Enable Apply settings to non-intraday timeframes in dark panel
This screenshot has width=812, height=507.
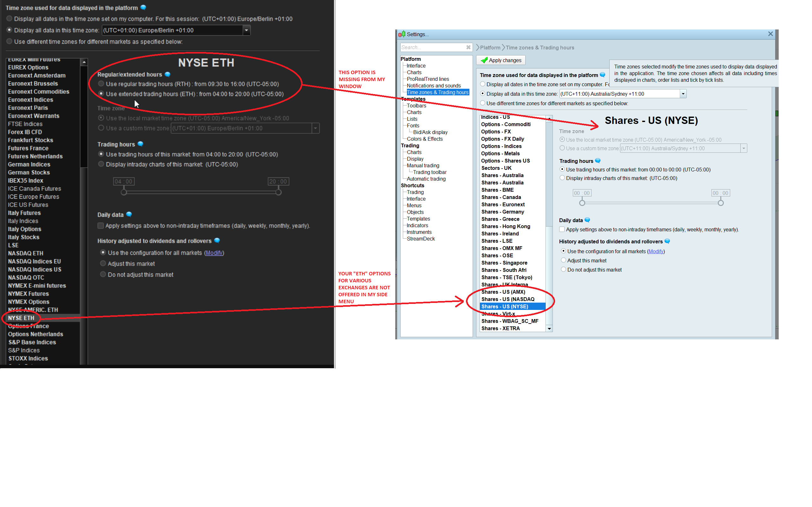101,226
